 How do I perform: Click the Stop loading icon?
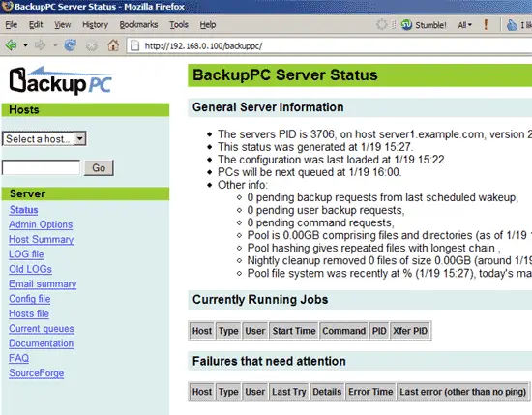[92, 45]
